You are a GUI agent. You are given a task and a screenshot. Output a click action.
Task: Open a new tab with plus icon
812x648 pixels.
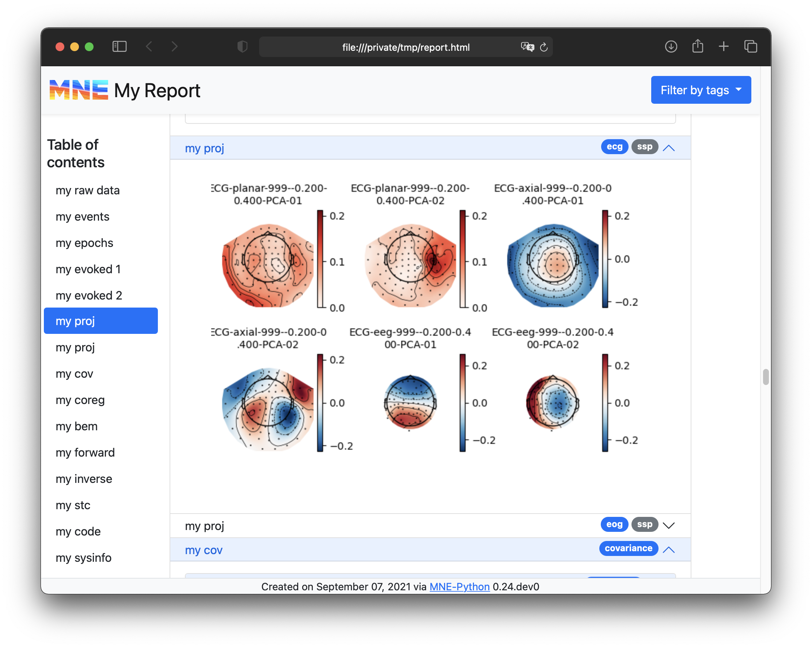724,47
